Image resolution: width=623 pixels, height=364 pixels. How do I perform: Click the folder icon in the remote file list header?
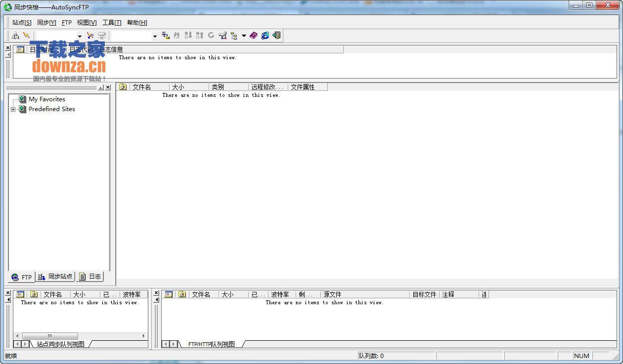pos(122,86)
